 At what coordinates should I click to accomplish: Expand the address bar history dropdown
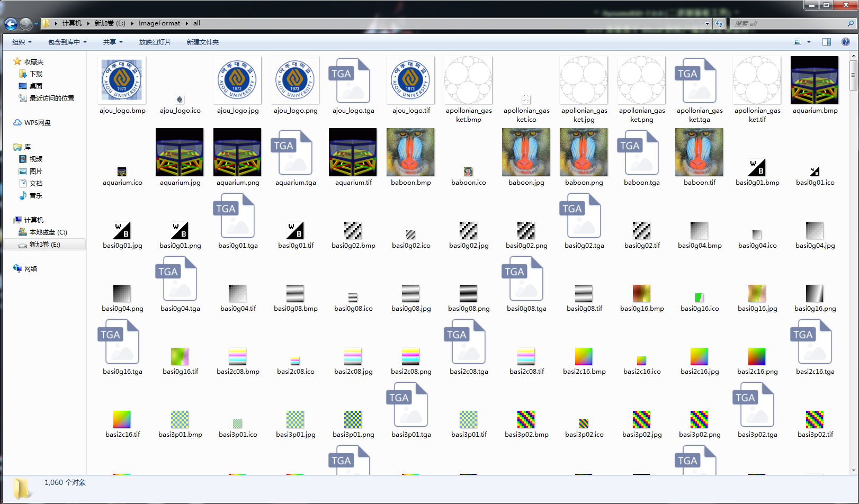coord(707,23)
